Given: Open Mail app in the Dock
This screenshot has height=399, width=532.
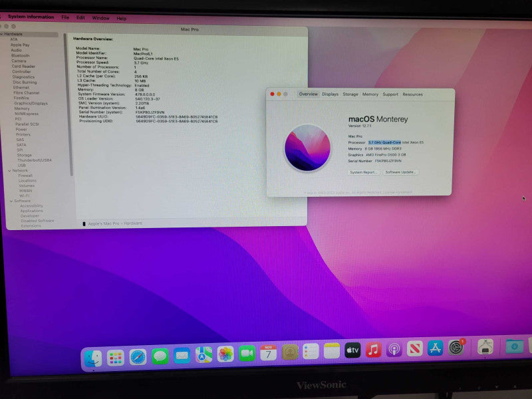Looking at the screenshot, I should coord(182,356).
